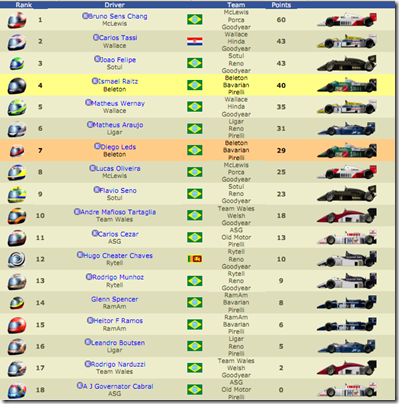The image size is (399, 404).
Task: Open Glenn Spencer driver link
Action: (114, 299)
